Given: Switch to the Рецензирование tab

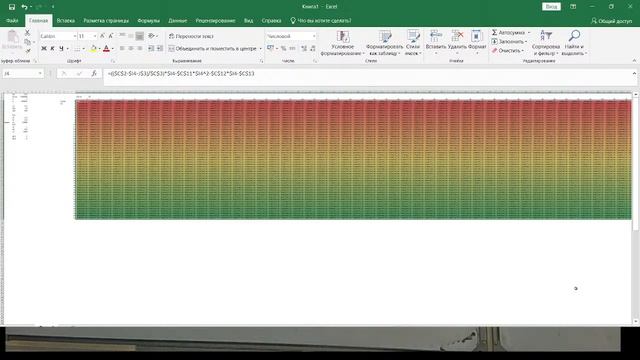Looking at the screenshot, I should (215, 20).
